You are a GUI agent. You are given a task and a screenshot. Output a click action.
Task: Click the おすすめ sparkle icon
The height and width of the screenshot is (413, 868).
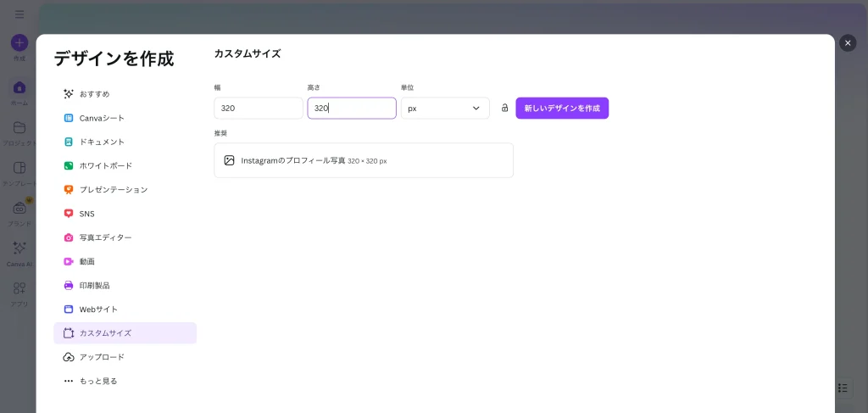tap(69, 94)
